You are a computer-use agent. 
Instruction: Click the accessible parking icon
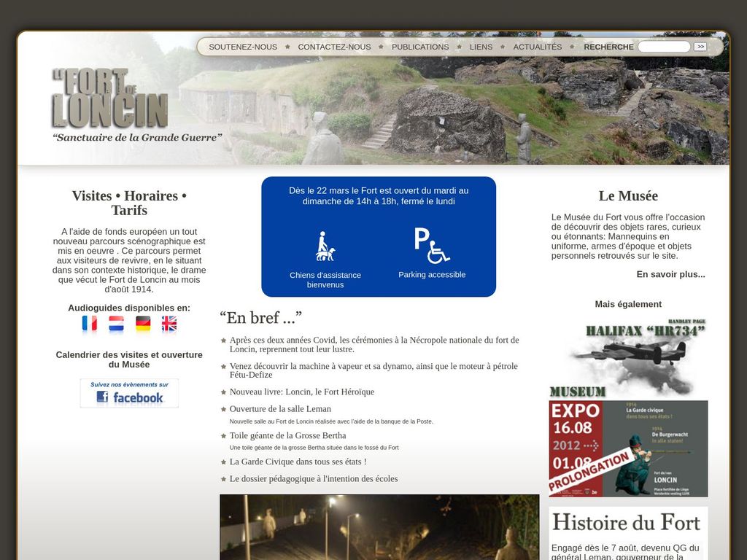pyautogui.click(x=432, y=245)
